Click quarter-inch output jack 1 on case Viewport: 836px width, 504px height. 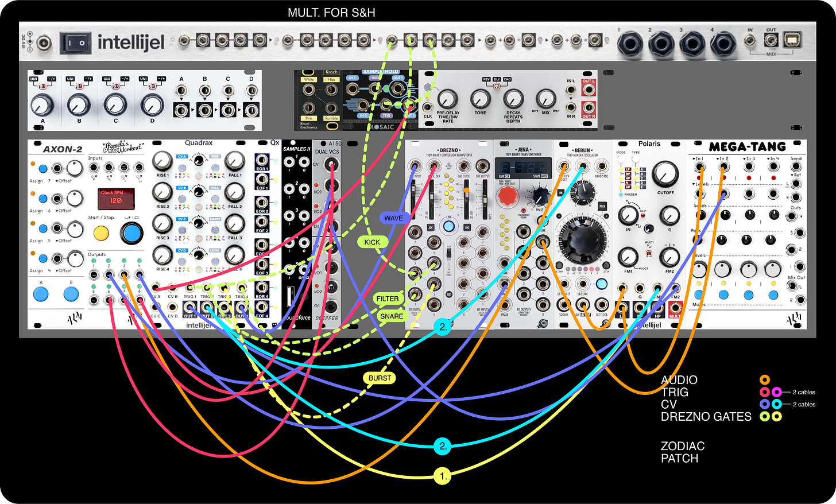630,44
